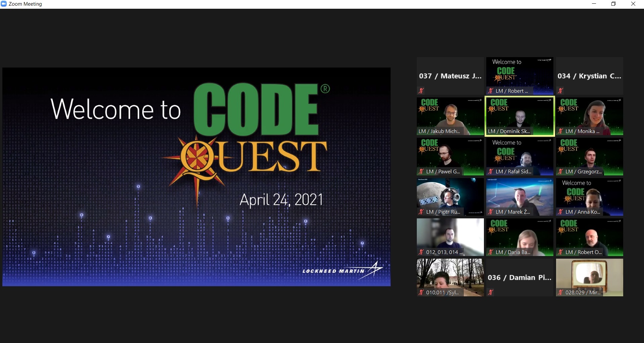Screen dimensions: 644x343
Task: Select Anna Ko...'s video thumbnail
Action: click(590, 197)
